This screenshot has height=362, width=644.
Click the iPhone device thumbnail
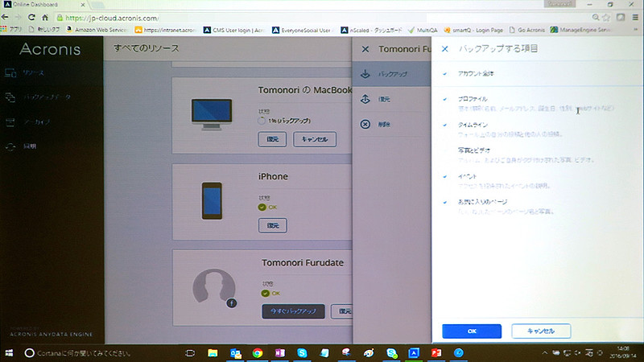(x=212, y=200)
